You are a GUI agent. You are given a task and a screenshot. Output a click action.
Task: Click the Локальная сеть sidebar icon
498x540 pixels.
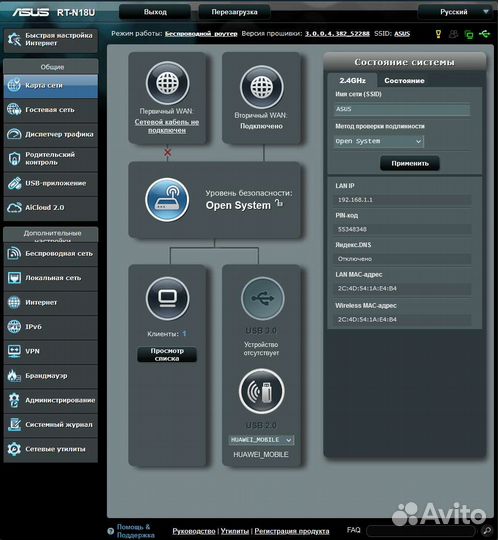(14, 278)
